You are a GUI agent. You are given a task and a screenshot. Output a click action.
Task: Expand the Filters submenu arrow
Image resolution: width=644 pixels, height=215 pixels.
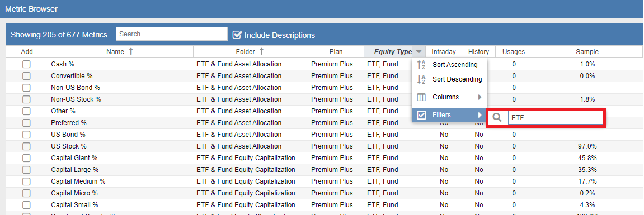pos(480,115)
